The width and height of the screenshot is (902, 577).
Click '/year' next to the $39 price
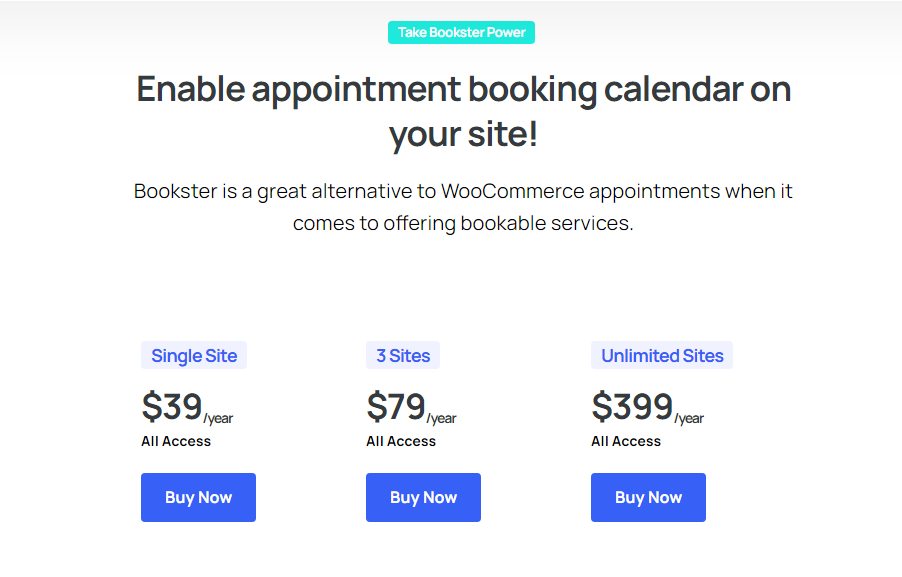click(218, 418)
